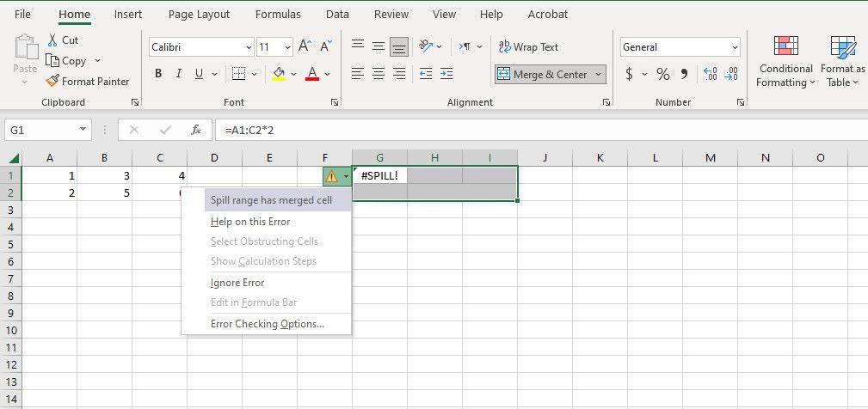Open the Clipboard dialog launcher
The height and width of the screenshot is (409, 868).
[135, 102]
